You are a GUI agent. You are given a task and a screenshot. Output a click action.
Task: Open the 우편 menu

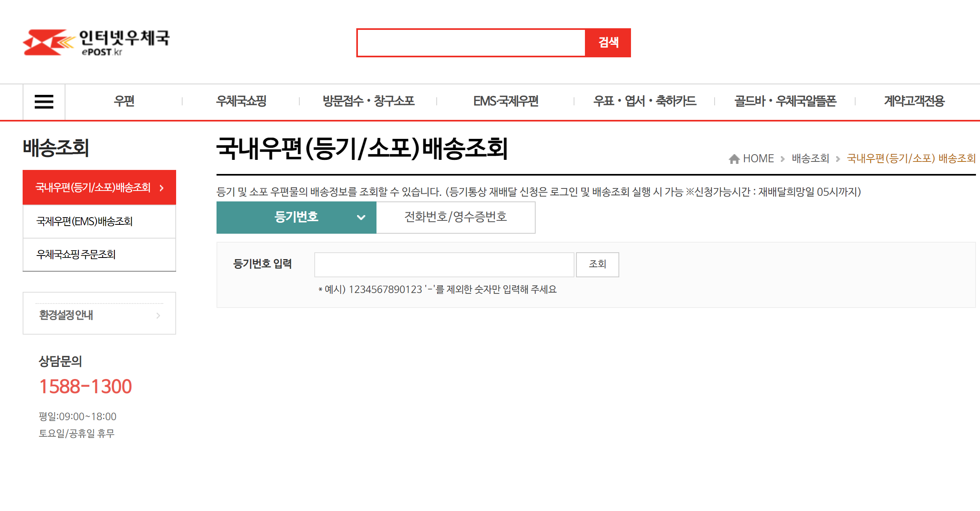[x=124, y=101]
